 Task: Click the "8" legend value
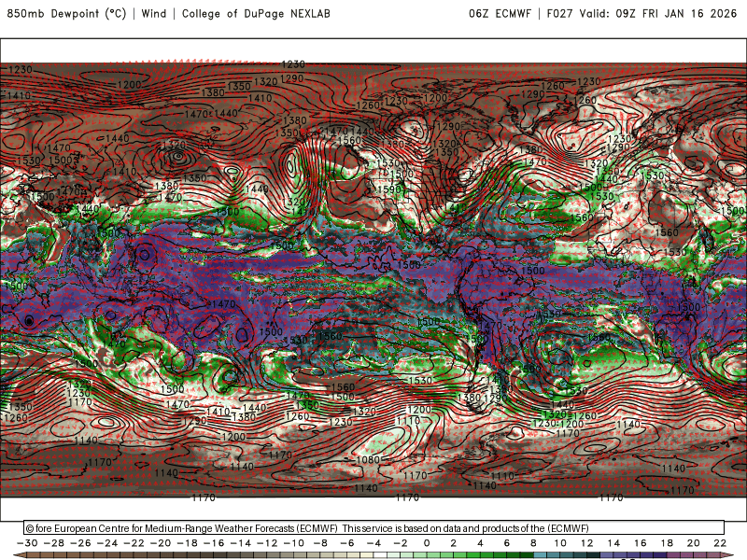(x=533, y=543)
